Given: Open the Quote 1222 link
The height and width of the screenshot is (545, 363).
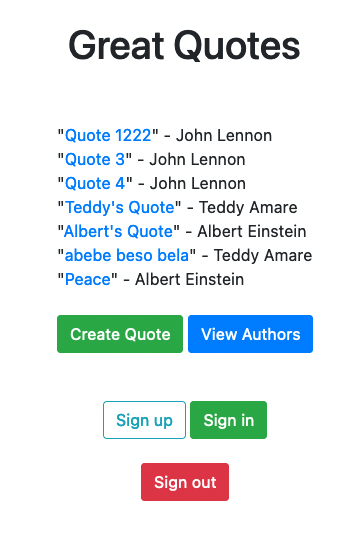Looking at the screenshot, I should tap(108, 136).
